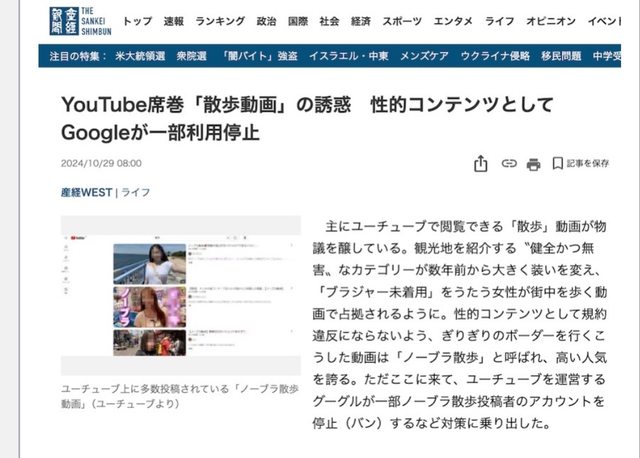The width and height of the screenshot is (640, 458).
Task: Enlarge the YouTube screenshot article image
Action: pyautogui.click(x=180, y=295)
